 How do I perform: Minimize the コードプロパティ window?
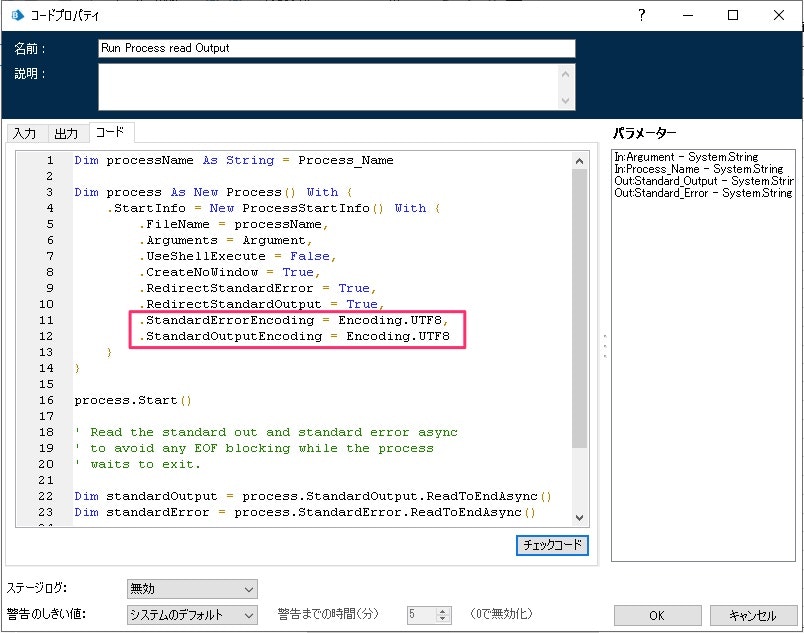click(688, 15)
